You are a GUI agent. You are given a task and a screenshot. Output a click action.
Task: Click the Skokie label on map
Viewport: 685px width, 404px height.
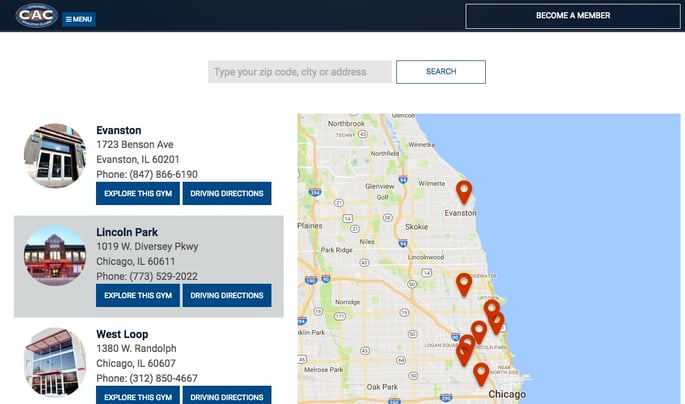tap(416, 227)
